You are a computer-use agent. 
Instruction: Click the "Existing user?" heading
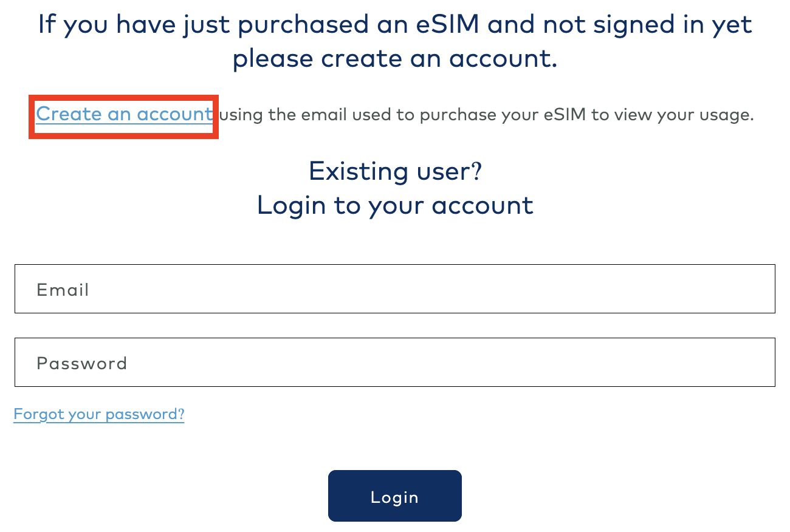click(x=395, y=171)
